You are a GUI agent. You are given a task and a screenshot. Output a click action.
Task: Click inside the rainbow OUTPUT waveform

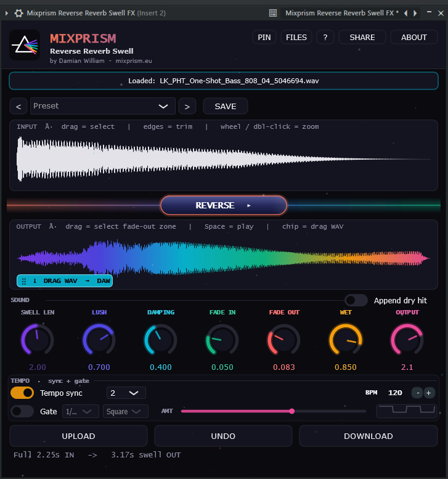pos(224,258)
